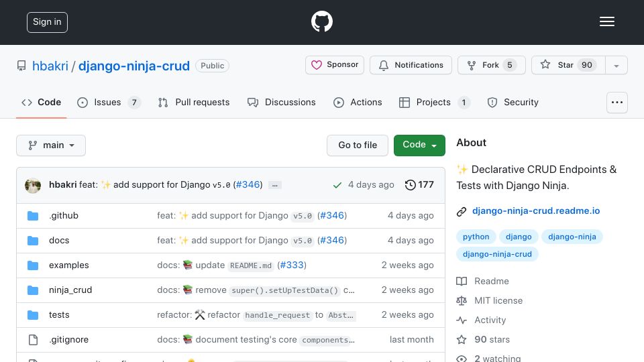
Task: Expand the commit message ellipsis button
Action: [275, 185]
